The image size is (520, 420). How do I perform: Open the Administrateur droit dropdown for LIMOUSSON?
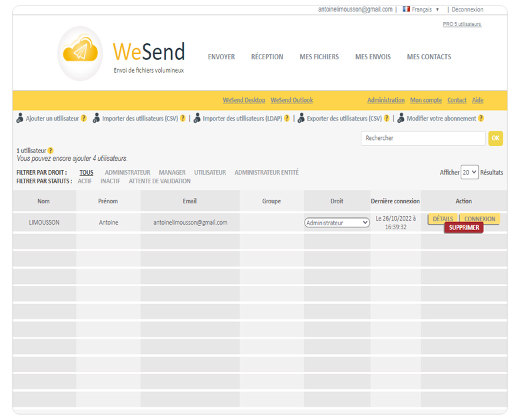[x=337, y=223]
